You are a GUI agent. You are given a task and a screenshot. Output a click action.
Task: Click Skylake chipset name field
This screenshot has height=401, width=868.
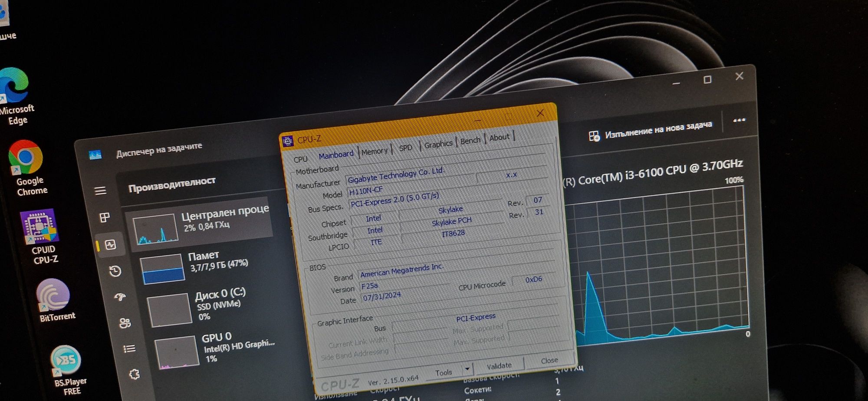[450, 210]
